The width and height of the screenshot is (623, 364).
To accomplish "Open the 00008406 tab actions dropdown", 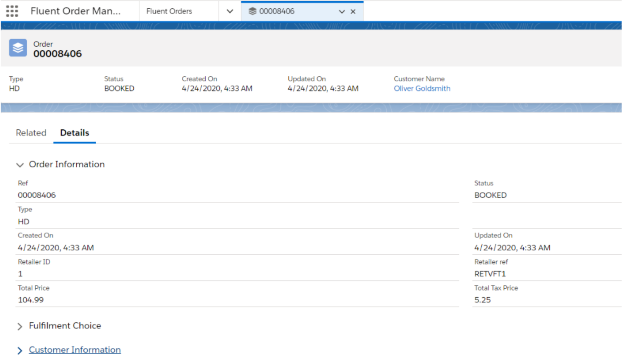I will tap(341, 12).
